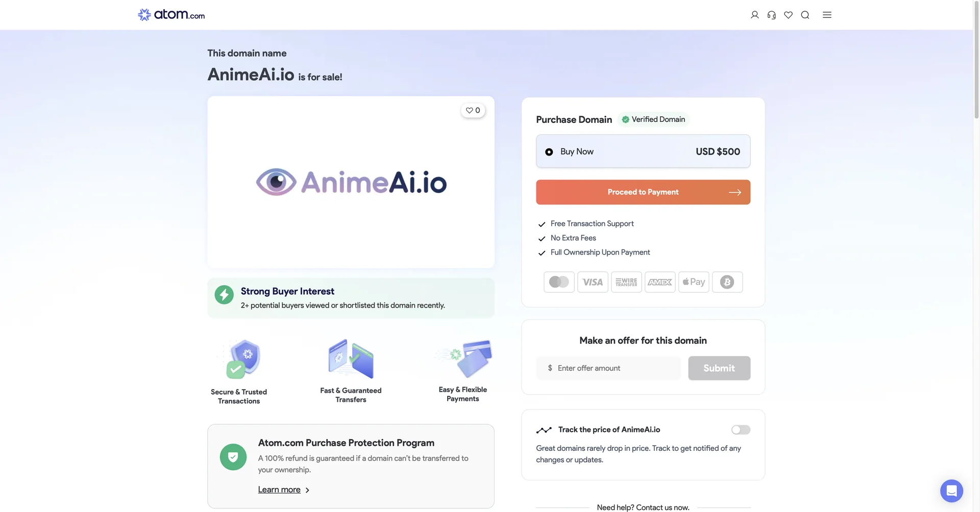Click the user account icon

click(x=754, y=15)
